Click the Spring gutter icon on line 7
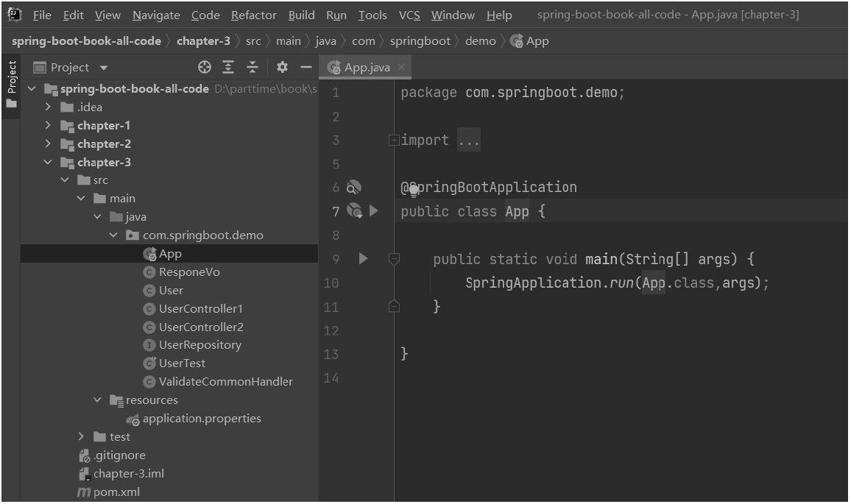851x504 pixels. tap(354, 210)
